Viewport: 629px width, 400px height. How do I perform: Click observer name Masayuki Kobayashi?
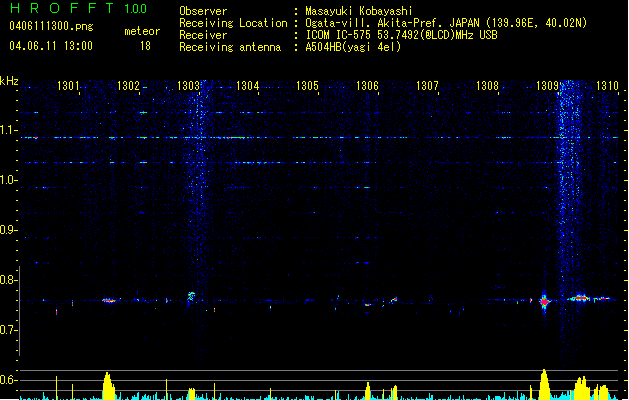coord(359,11)
